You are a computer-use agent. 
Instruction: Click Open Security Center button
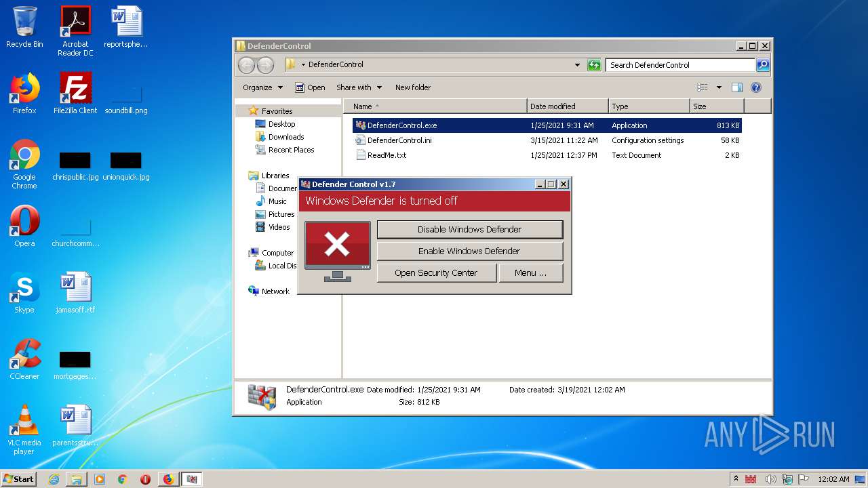(x=436, y=272)
